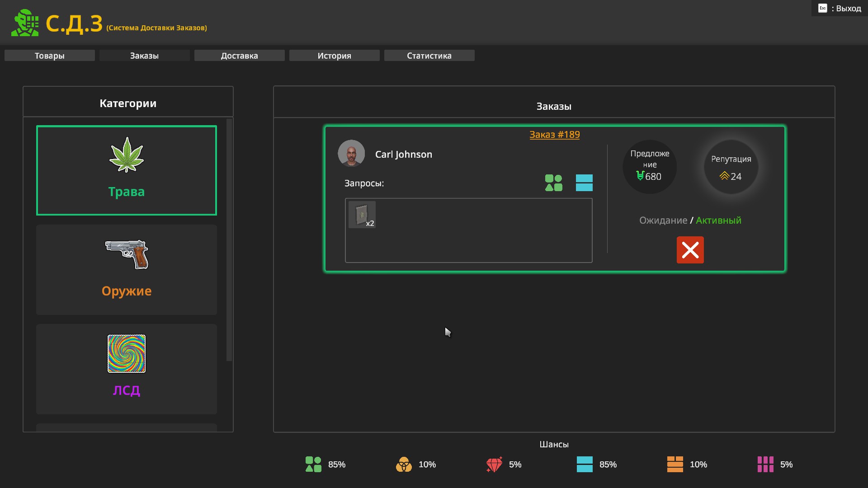Open the Товары tab
The height and width of the screenshot is (488, 868).
[50, 56]
